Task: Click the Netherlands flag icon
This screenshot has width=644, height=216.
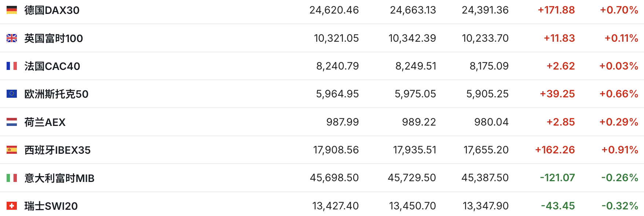Action: pos(12,122)
